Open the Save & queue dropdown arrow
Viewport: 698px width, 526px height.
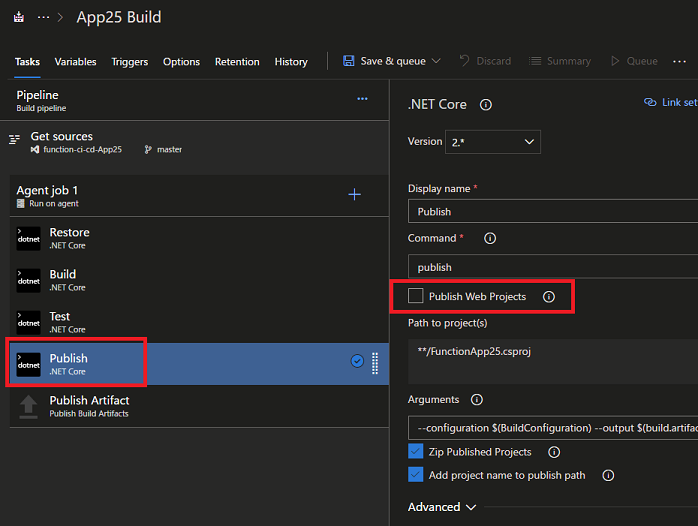(436, 61)
